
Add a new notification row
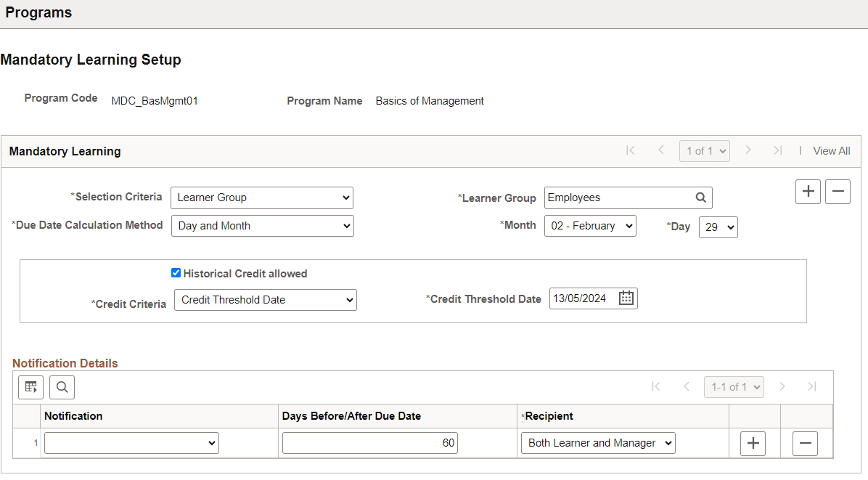pyautogui.click(x=753, y=443)
